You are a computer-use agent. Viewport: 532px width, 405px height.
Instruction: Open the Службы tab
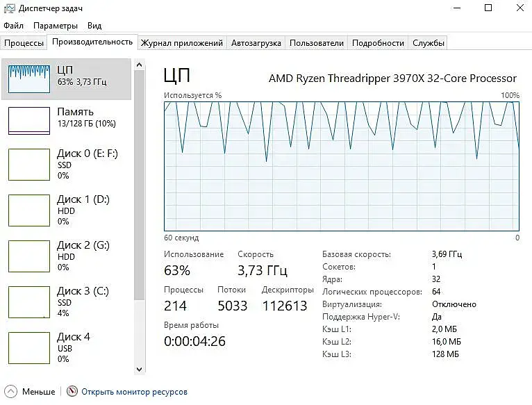click(428, 43)
